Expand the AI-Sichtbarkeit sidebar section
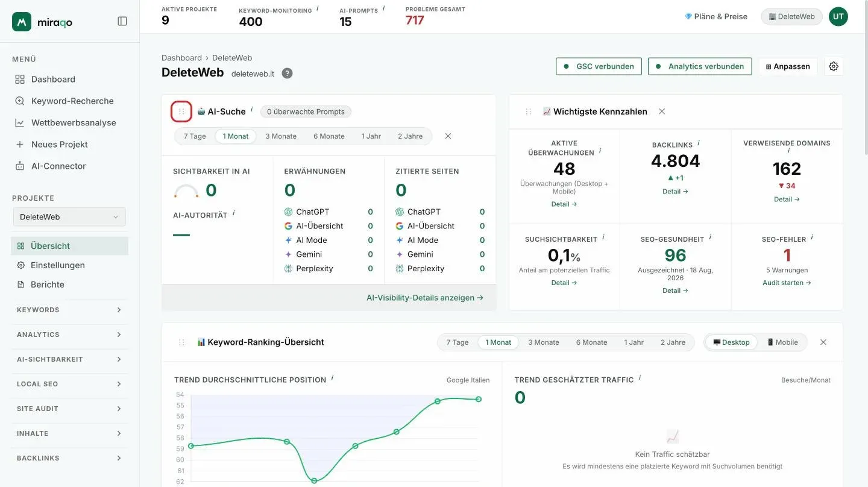The height and width of the screenshot is (487, 868). click(x=70, y=359)
